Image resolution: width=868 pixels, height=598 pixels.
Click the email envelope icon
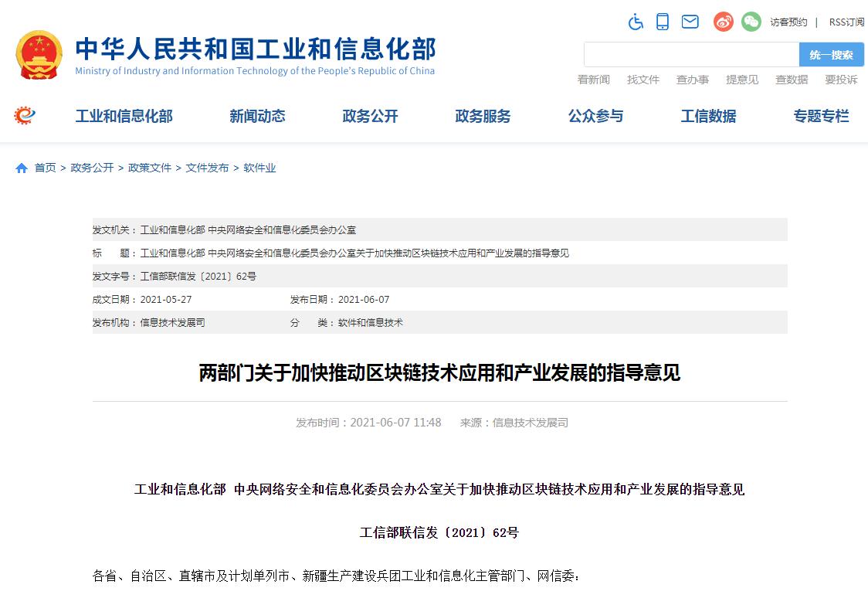pyautogui.click(x=690, y=22)
